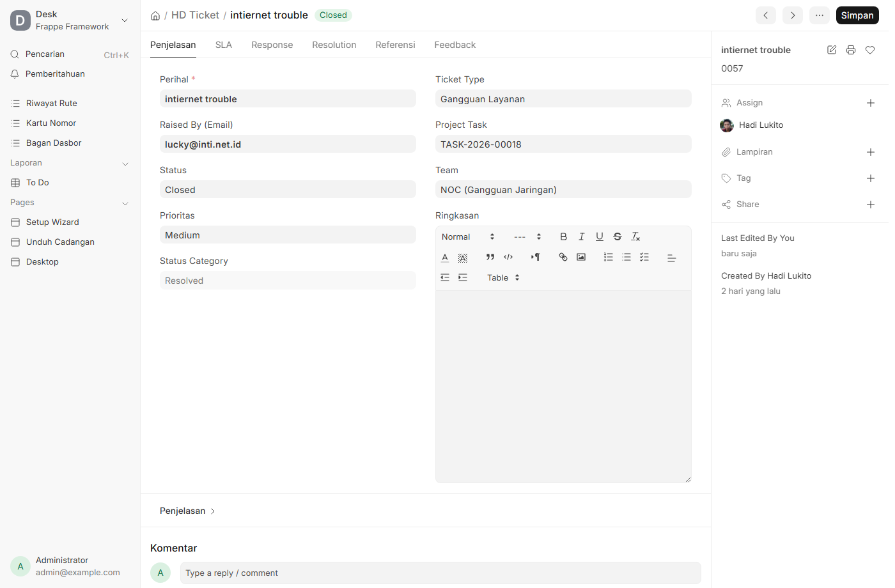Click Hadi Lukito assignee avatar

point(727,125)
